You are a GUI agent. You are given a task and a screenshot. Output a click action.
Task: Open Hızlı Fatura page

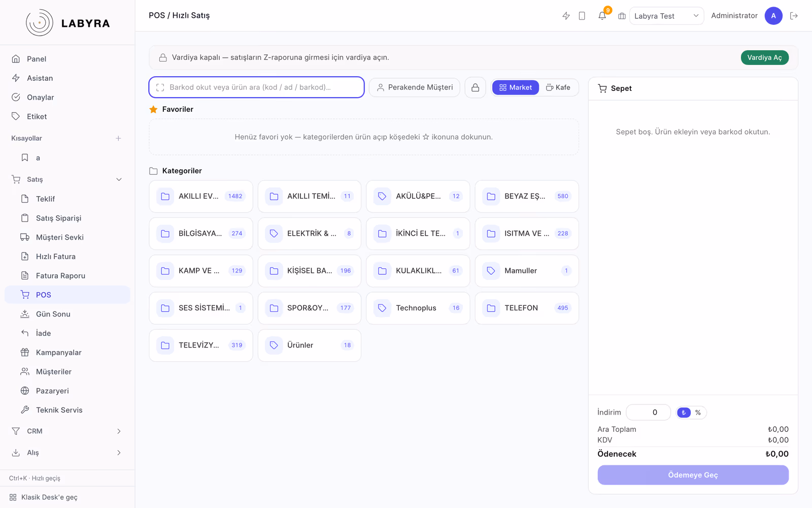pos(67,257)
